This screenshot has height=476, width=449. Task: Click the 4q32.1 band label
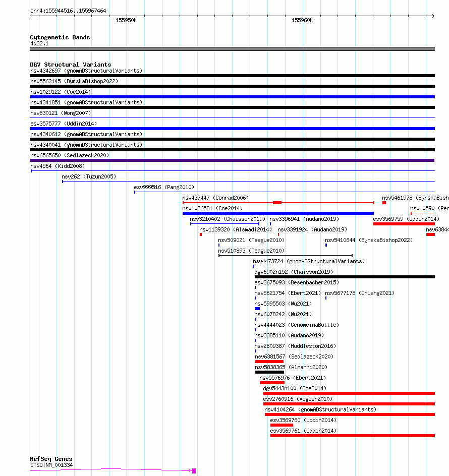point(39,44)
